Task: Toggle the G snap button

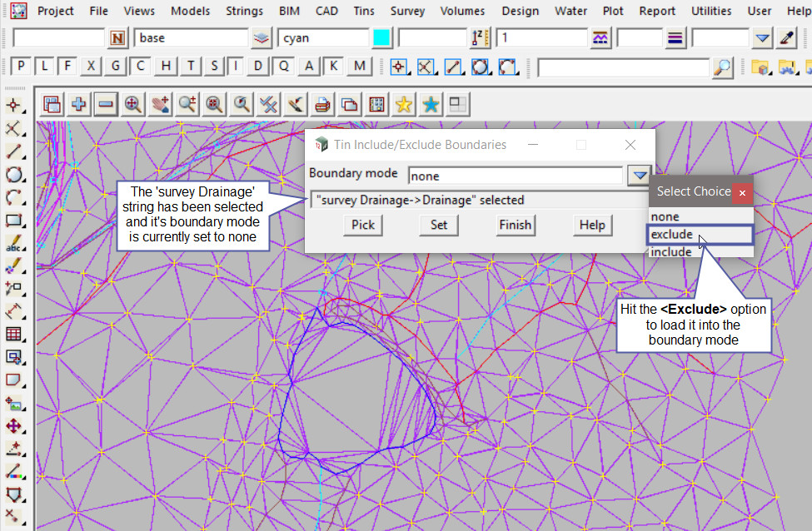Action: pos(116,67)
